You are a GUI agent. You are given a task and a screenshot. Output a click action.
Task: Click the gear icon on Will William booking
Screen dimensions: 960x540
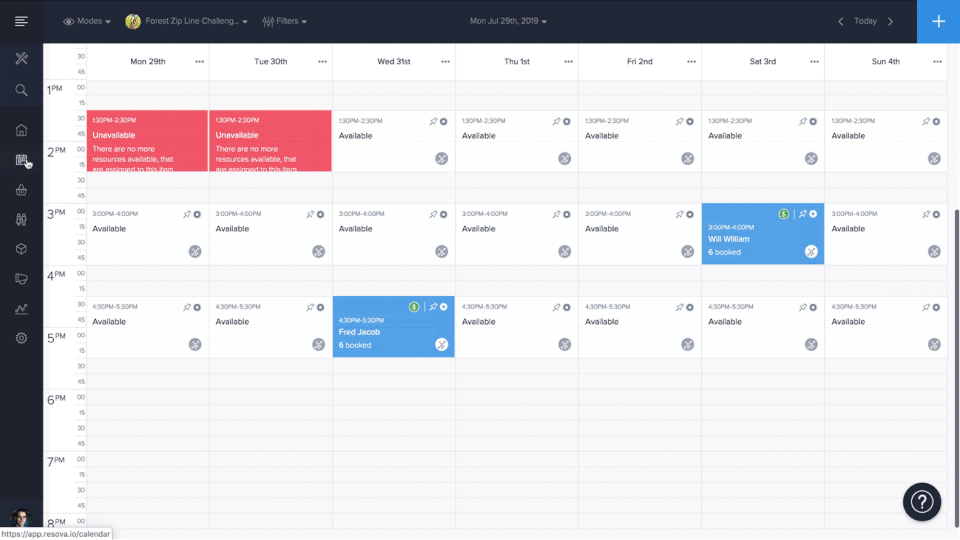click(813, 214)
